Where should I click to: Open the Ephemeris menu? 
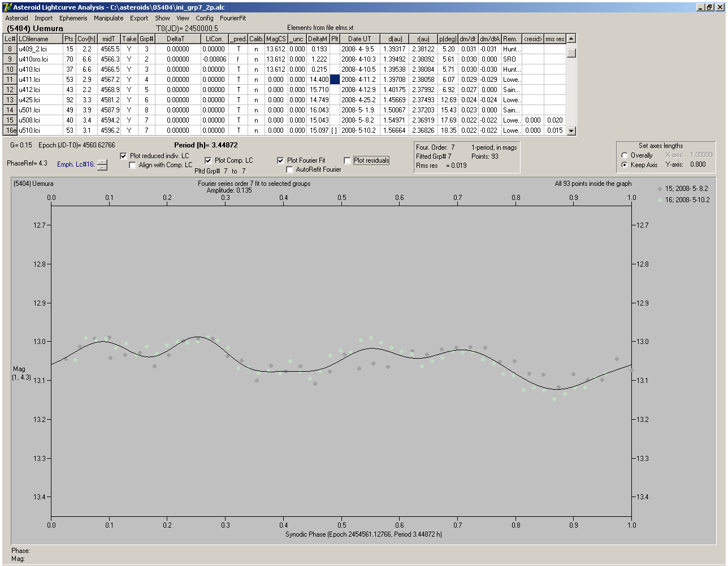click(x=73, y=18)
